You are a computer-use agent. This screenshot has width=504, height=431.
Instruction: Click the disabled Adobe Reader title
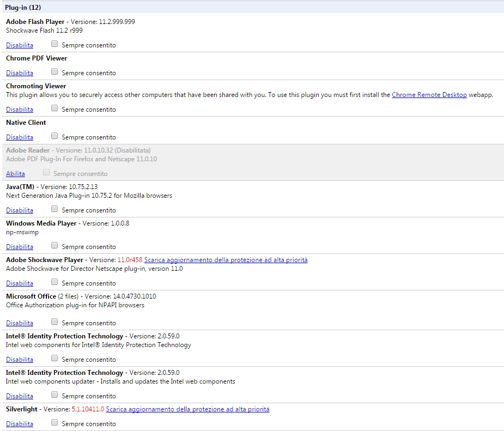[28, 150]
